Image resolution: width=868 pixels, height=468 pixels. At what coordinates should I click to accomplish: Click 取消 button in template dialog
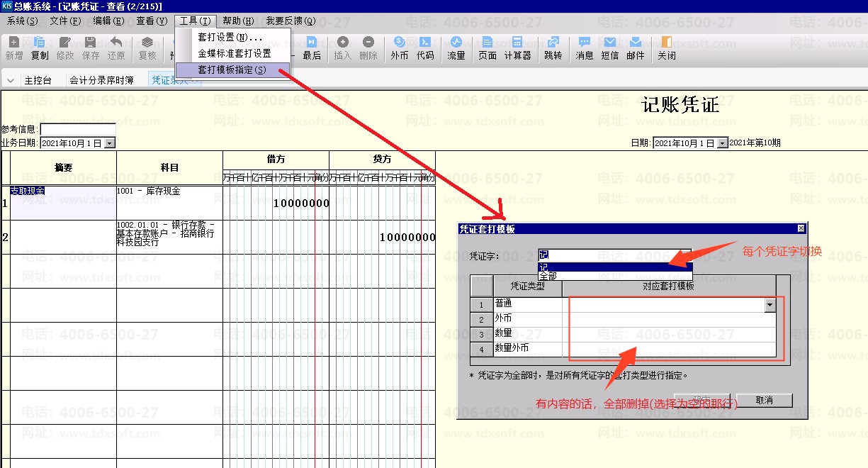[764, 401]
